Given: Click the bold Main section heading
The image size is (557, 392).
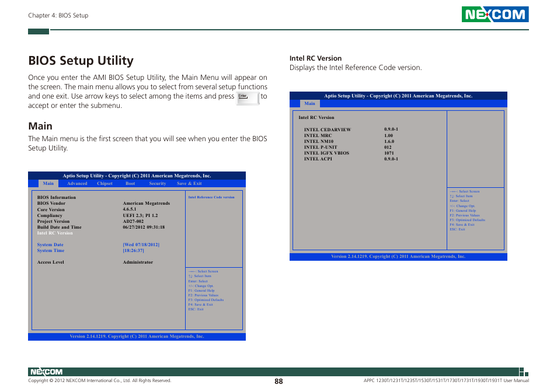Looking at the screenshot, I should click(40, 126).
